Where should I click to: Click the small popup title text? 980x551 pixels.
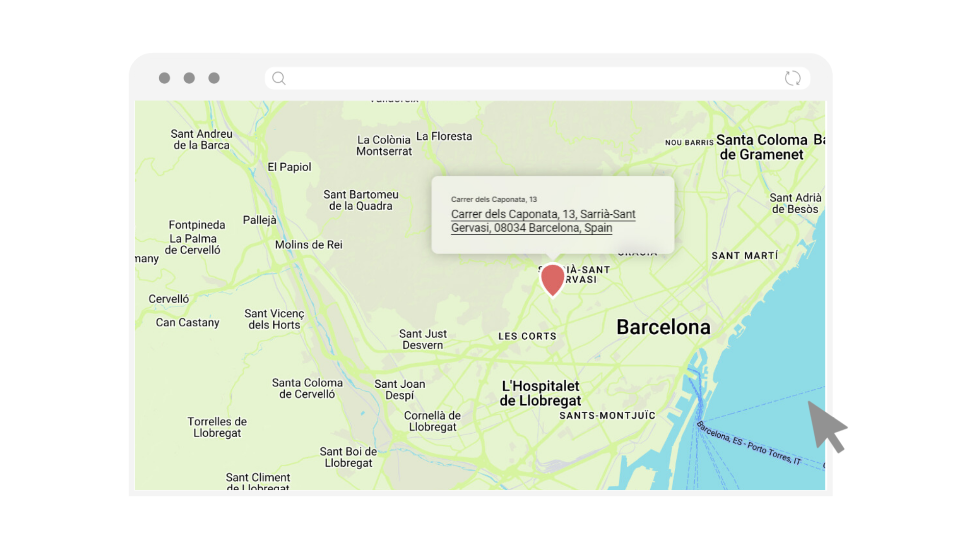tap(494, 199)
